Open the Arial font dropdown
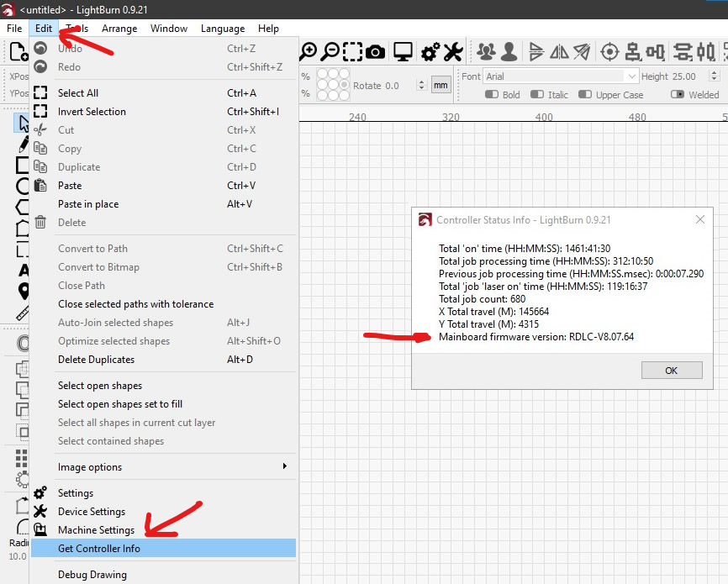 [x=561, y=76]
